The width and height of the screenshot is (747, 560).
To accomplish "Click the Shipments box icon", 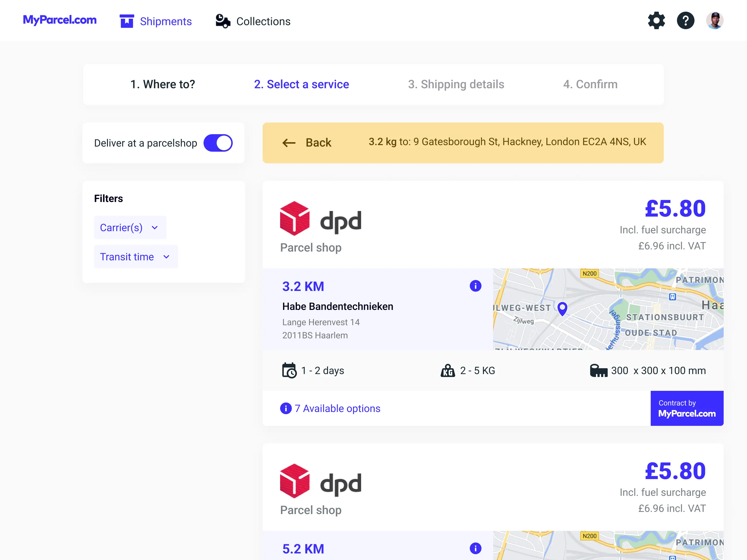I will tap(127, 21).
